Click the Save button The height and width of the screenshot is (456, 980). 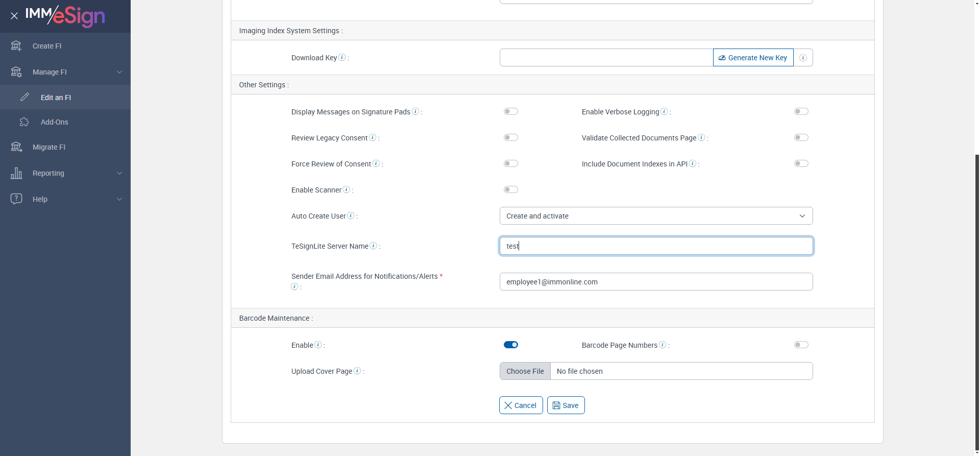pyautogui.click(x=566, y=405)
